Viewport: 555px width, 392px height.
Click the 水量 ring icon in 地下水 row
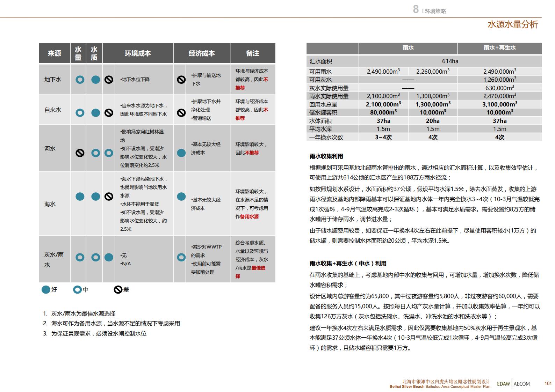click(80, 80)
